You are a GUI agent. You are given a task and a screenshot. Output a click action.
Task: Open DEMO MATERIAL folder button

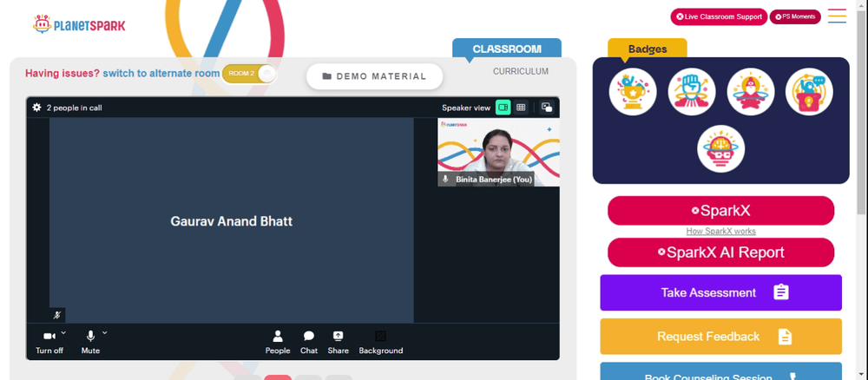(x=375, y=76)
